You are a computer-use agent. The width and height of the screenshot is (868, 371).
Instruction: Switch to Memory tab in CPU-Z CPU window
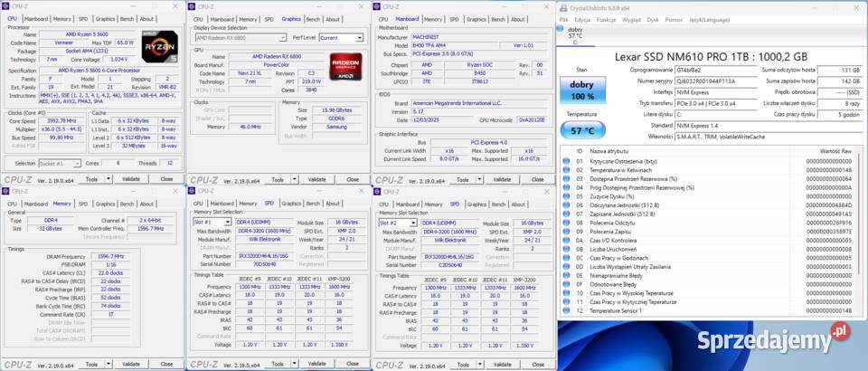[61, 19]
